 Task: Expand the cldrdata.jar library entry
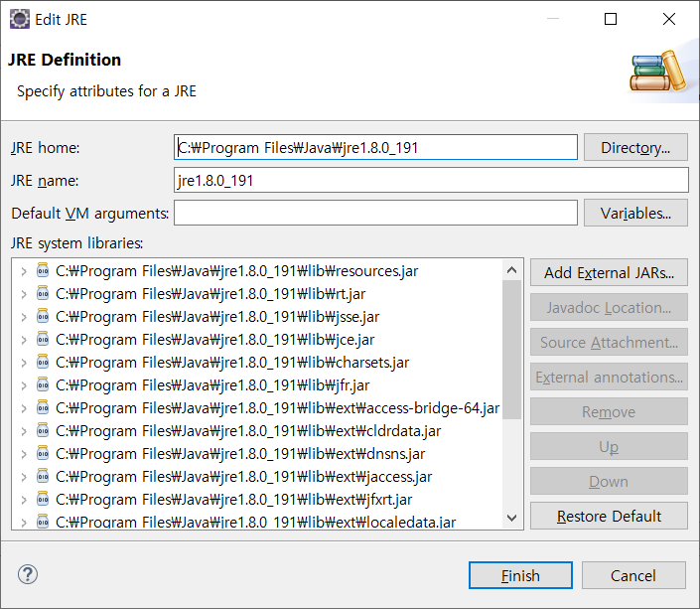pos(24,431)
